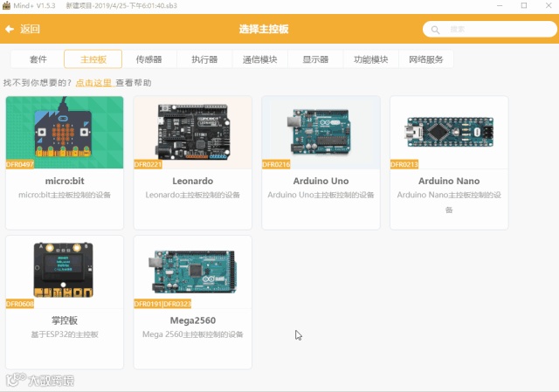Click the DFR0213 product tag
559x392 pixels.
pyautogui.click(x=404, y=164)
